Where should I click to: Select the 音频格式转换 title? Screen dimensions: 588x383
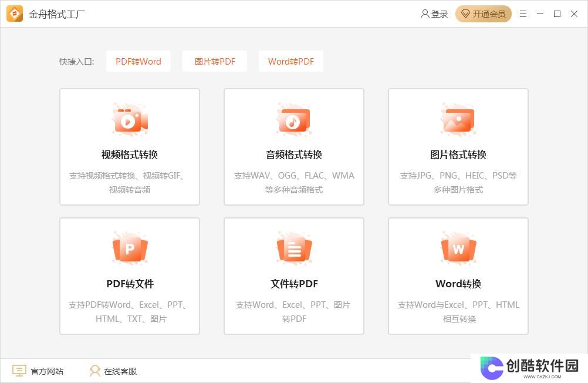[294, 154]
